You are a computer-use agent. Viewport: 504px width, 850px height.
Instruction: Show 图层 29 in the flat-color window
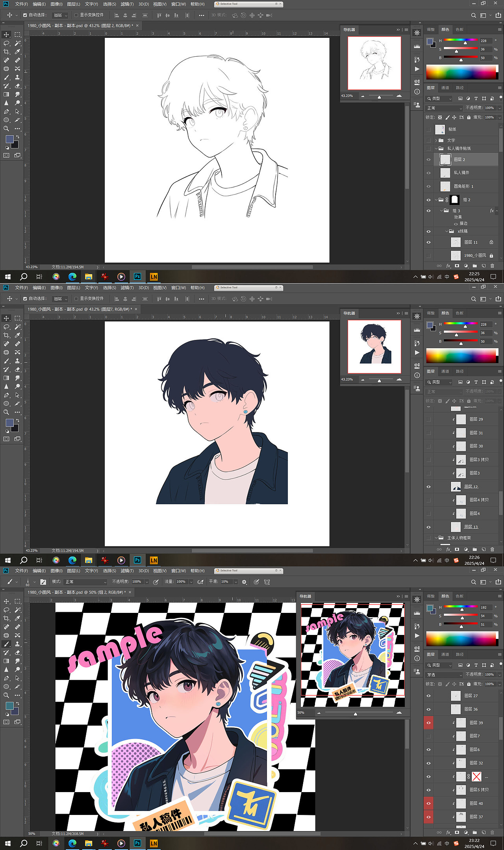coord(428,419)
